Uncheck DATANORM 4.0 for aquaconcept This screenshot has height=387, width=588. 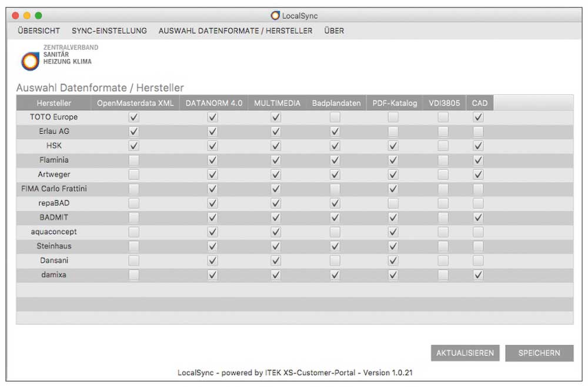212,232
